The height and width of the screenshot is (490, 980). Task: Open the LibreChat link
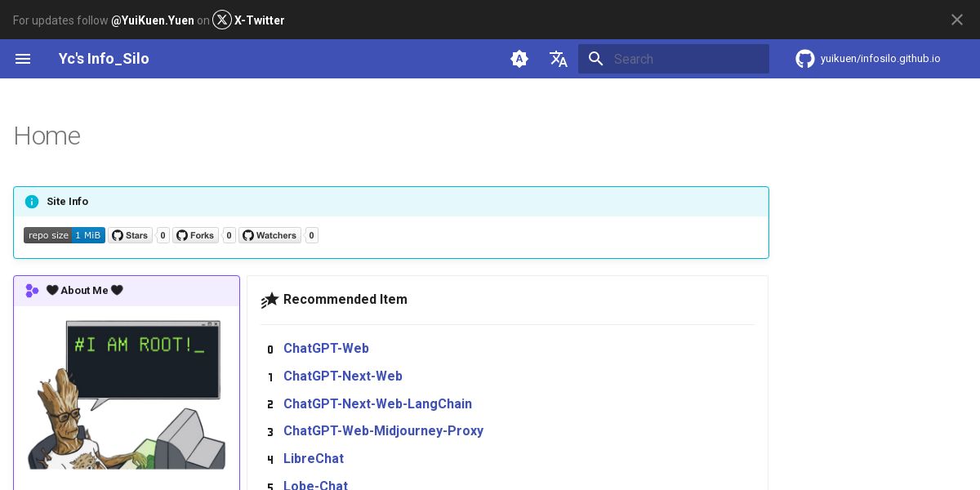click(x=314, y=459)
